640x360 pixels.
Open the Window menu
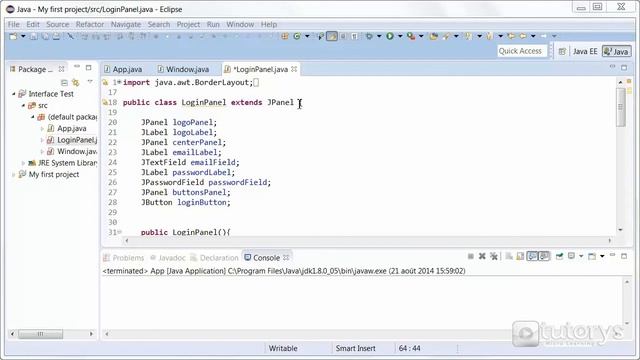pos(240,24)
